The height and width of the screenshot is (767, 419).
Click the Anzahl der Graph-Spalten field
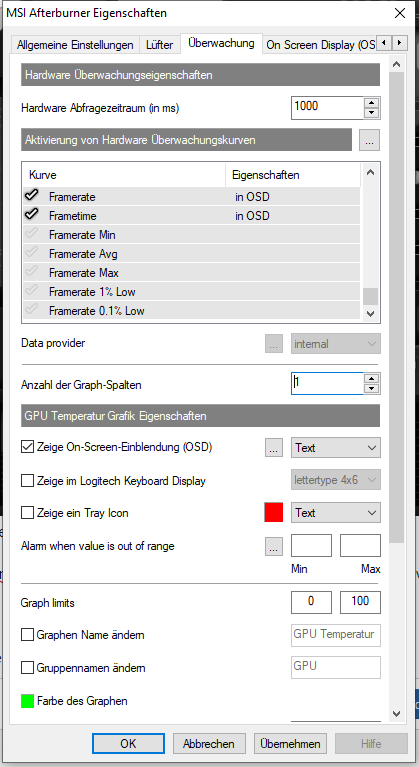[x=328, y=384]
